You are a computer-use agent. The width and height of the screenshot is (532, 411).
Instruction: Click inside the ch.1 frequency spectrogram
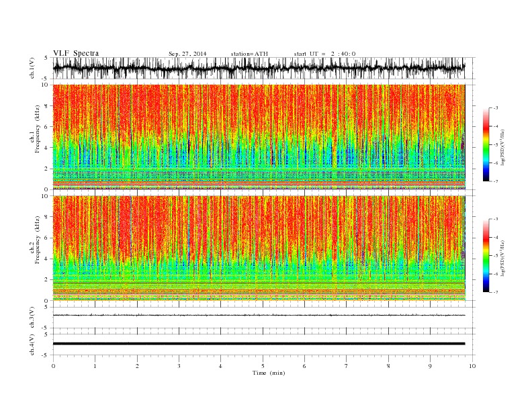(259, 137)
